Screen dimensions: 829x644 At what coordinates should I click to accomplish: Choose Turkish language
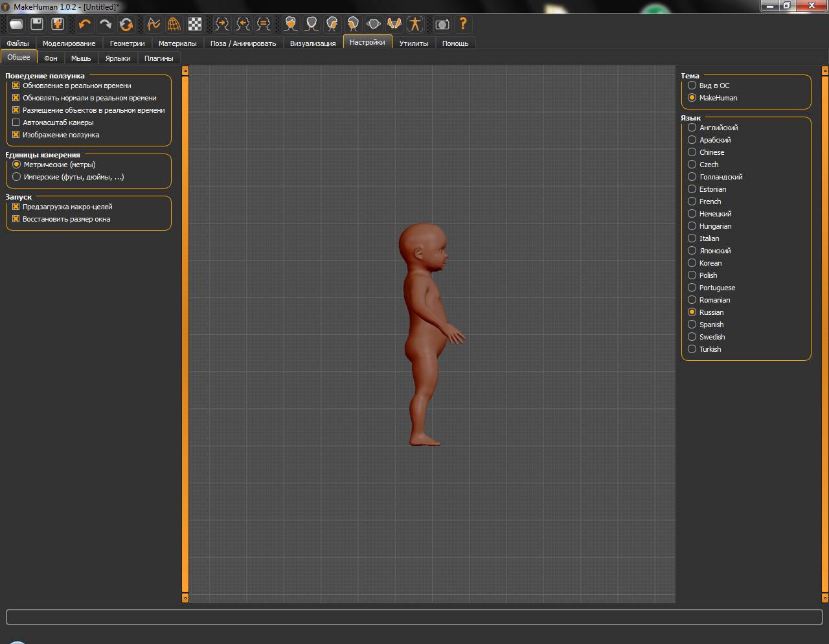(692, 349)
